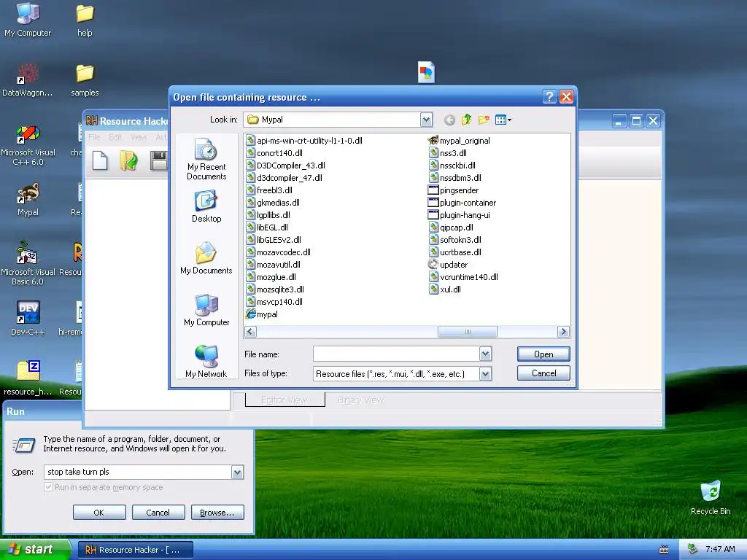Select libEGL.dll in the file list
Image resolution: width=747 pixels, height=560 pixels.
267,227
